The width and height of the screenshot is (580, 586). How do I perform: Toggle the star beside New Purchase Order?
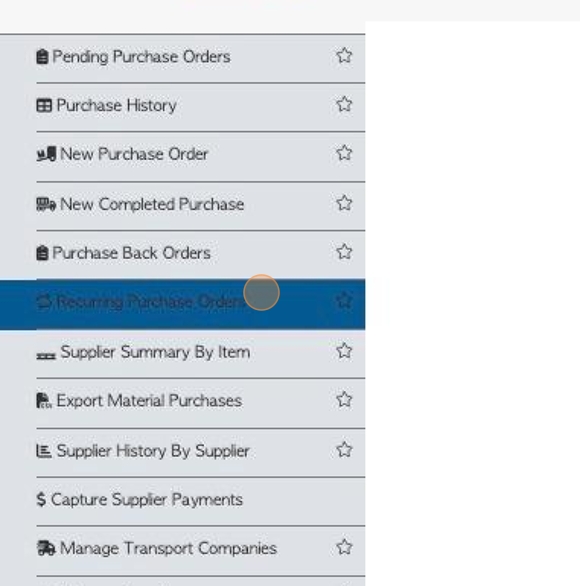tap(344, 153)
